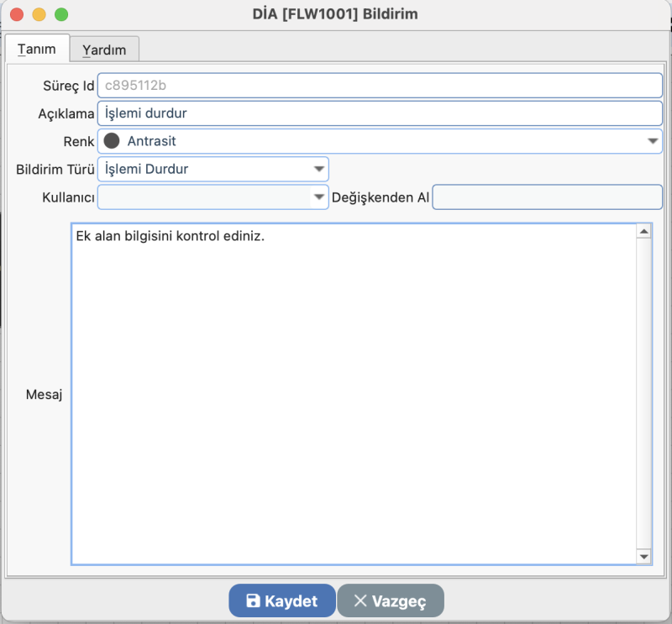Click the Antrasit color circle in Renk
Viewport: 672px width, 624px height.
pyautogui.click(x=112, y=141)
